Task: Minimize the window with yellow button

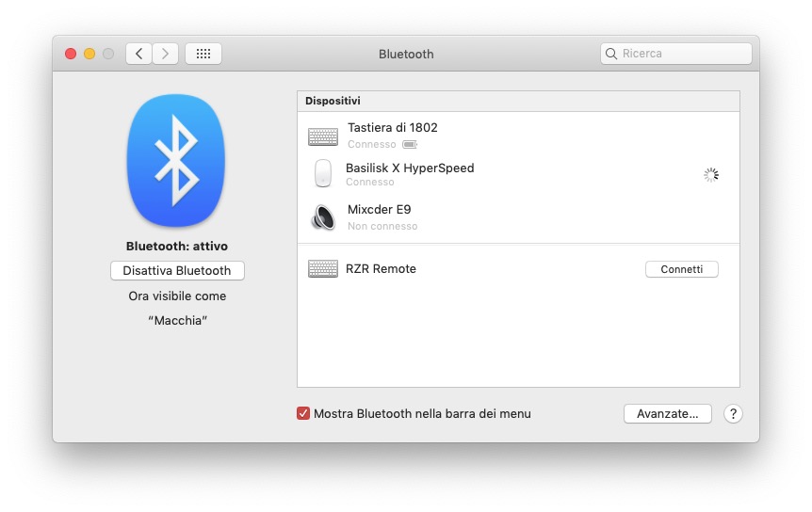Action: tap(89, 54)
